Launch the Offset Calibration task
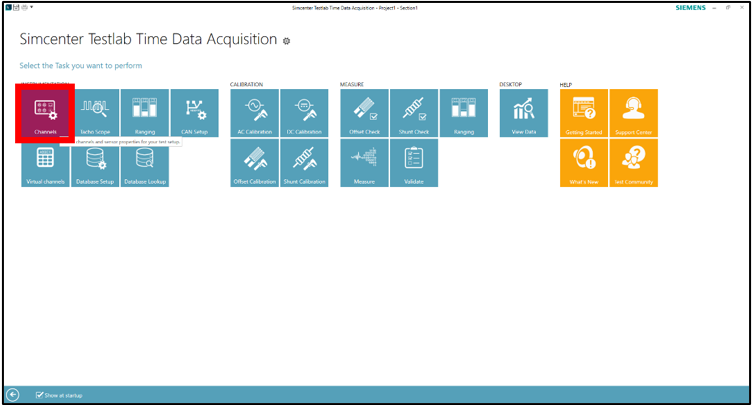The height and width of the screenshot is (405, 752). tap(255, 163)
